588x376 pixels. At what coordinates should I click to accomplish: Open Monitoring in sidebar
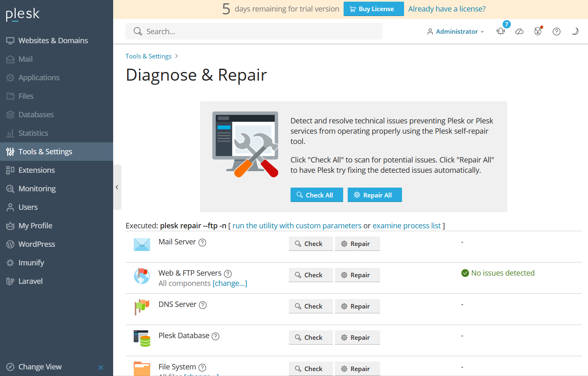pyautogui.click(x=56, y=188)
